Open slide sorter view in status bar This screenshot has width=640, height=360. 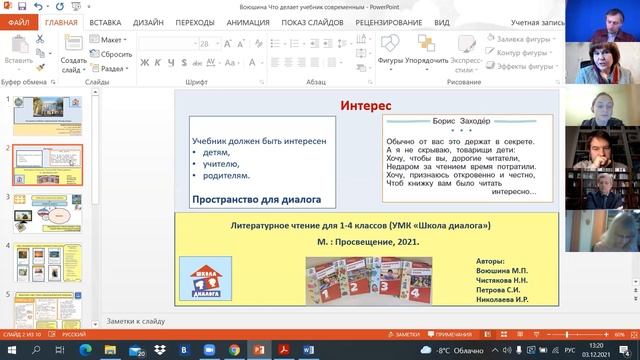[504, 334]
